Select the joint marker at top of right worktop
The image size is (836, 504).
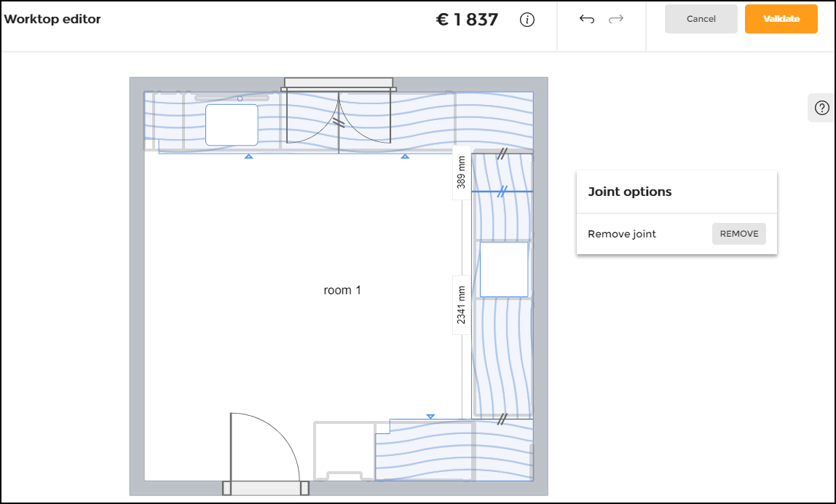(502, 154)
